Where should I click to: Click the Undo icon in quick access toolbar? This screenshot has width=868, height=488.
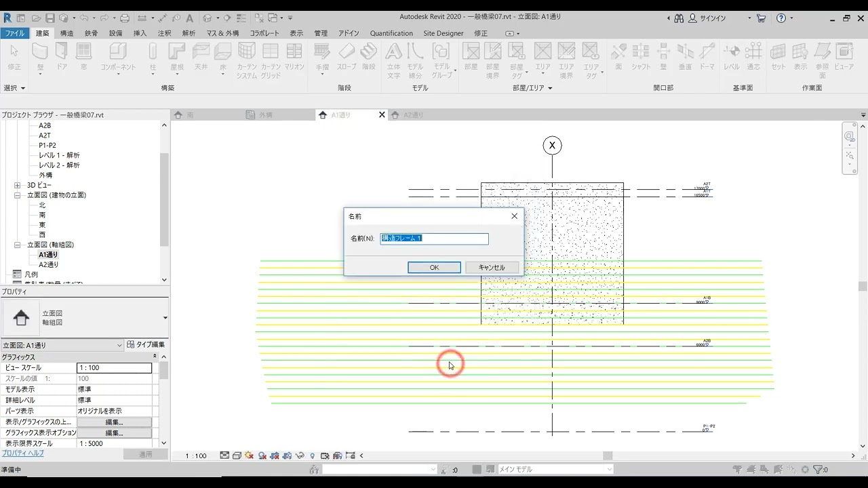point(83,18)
